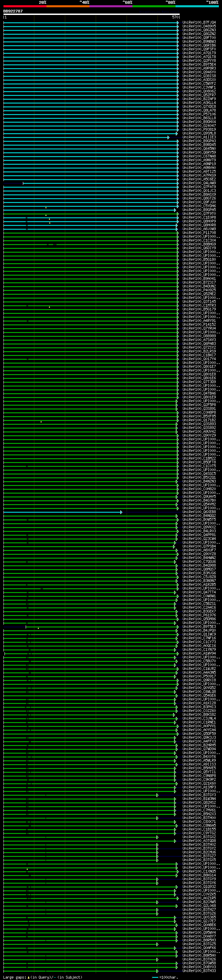The image size is (222, 980).
Task: Select label UniRef100_Q4TBA6
Action: coord(199,394)
